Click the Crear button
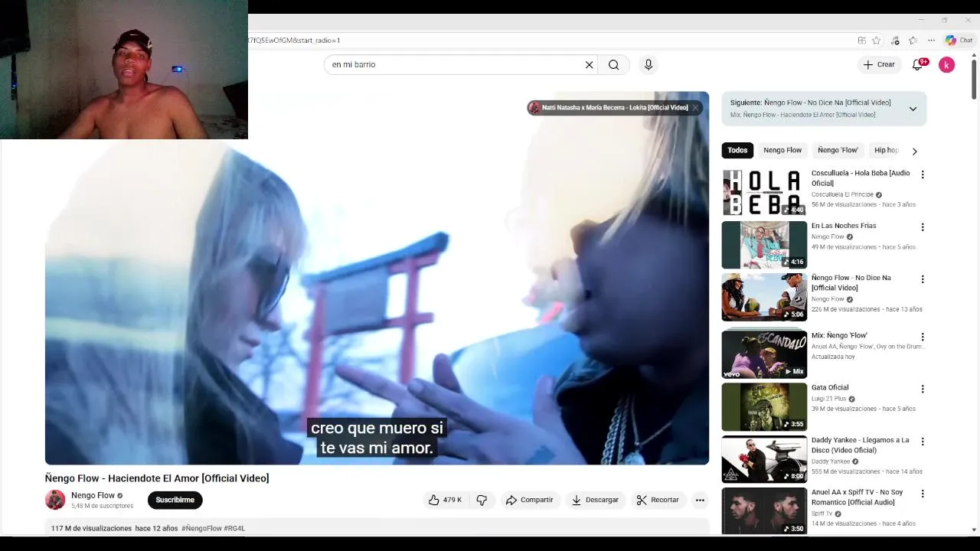This screenshot has height=551, width=980. point(879,65)
